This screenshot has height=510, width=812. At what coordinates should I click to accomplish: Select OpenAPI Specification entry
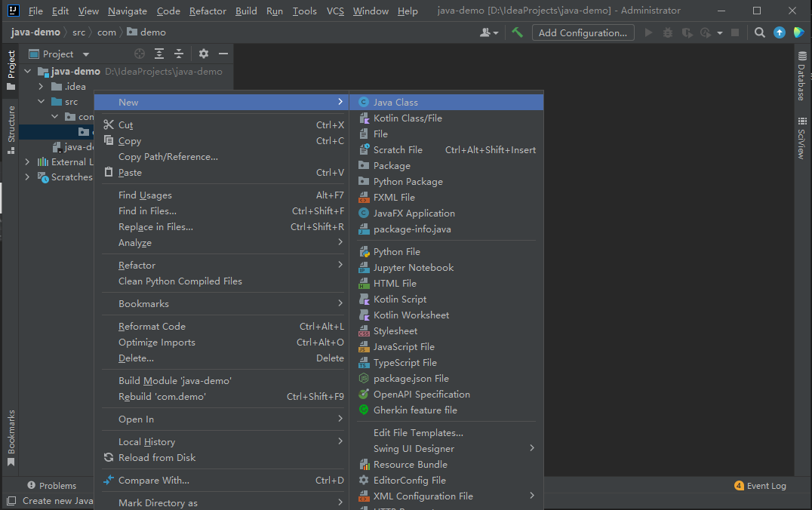click(x=447, y=395)
